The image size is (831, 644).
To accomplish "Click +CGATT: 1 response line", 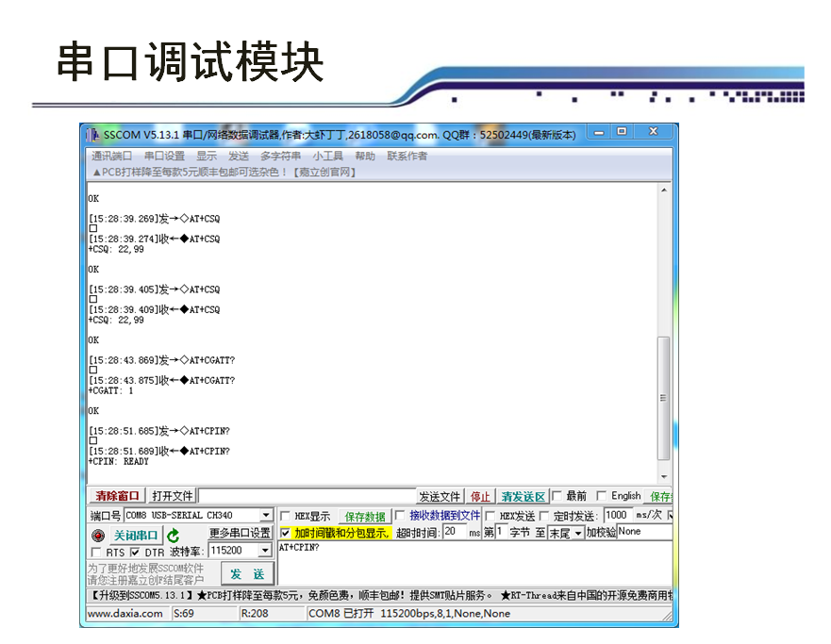I will point(110,391).
